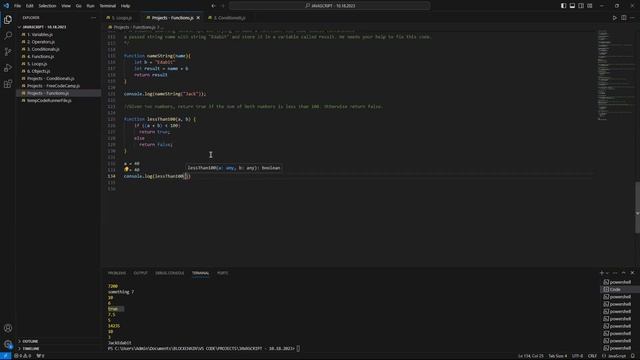The width and height of the screenshot is (640, 360).
Task: Open the Accounts icon in activity bar
Action: point(8,328)
